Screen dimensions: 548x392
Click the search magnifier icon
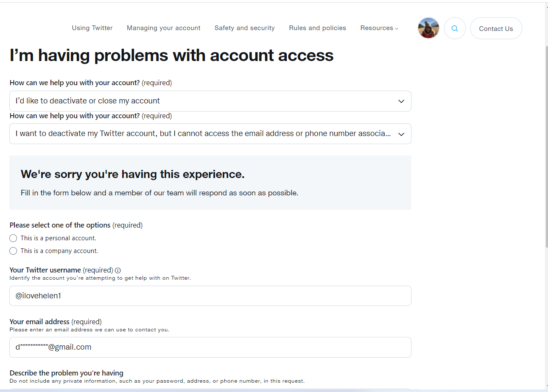point(455,28)
